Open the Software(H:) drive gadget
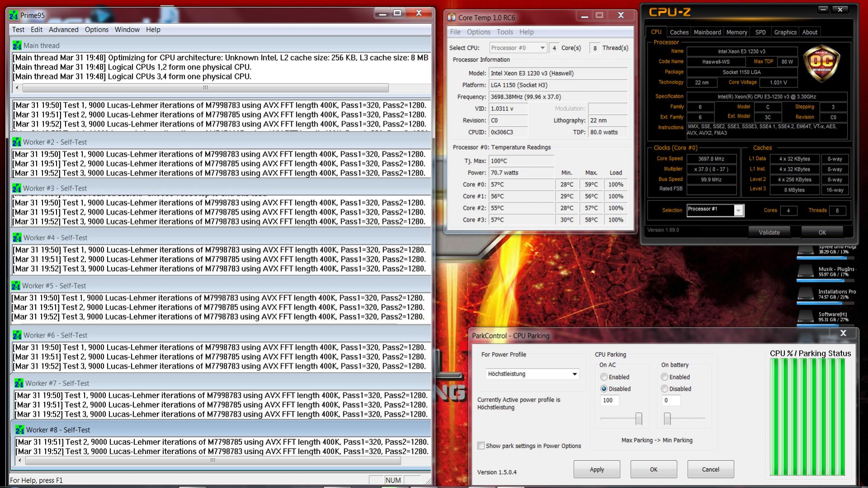Viewport: 868px width, 488px height. click(x=826, y=317)
